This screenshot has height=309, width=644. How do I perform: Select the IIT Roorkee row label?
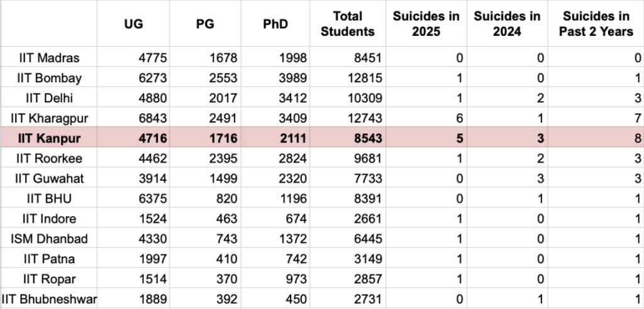pos(49,158)
